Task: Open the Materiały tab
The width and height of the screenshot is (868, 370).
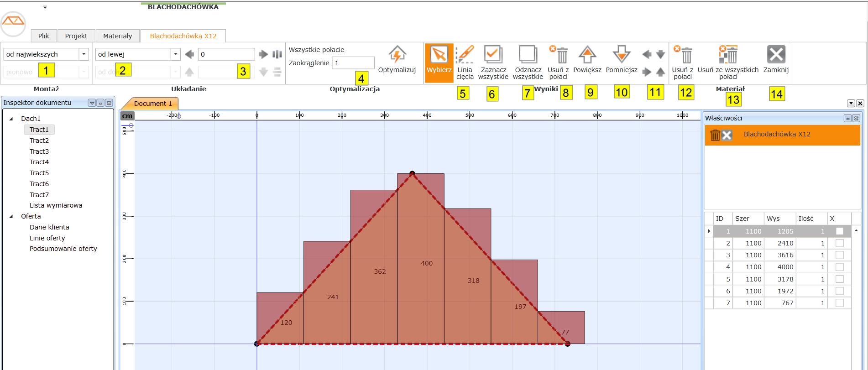Action: (x=117, y=36)
